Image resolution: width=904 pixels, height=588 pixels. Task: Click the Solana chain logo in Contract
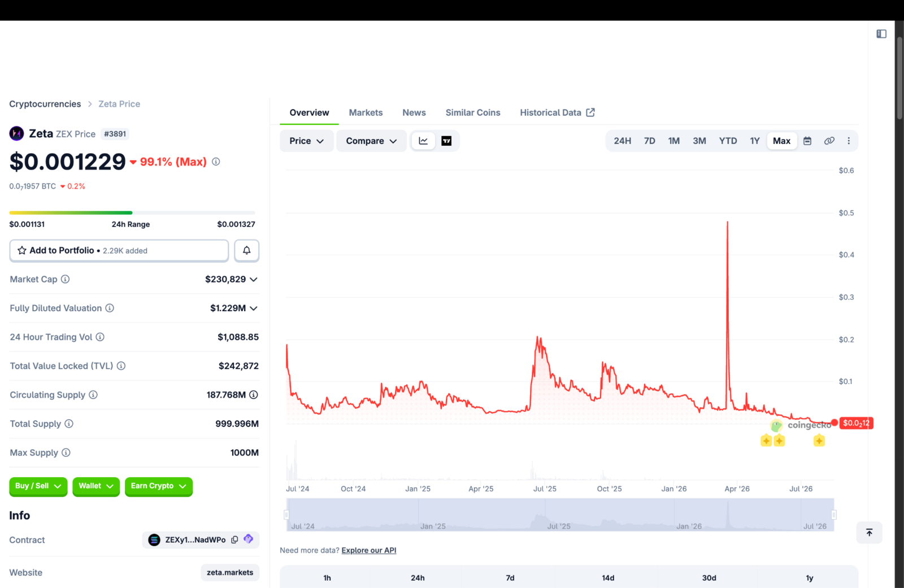(154, 540)
